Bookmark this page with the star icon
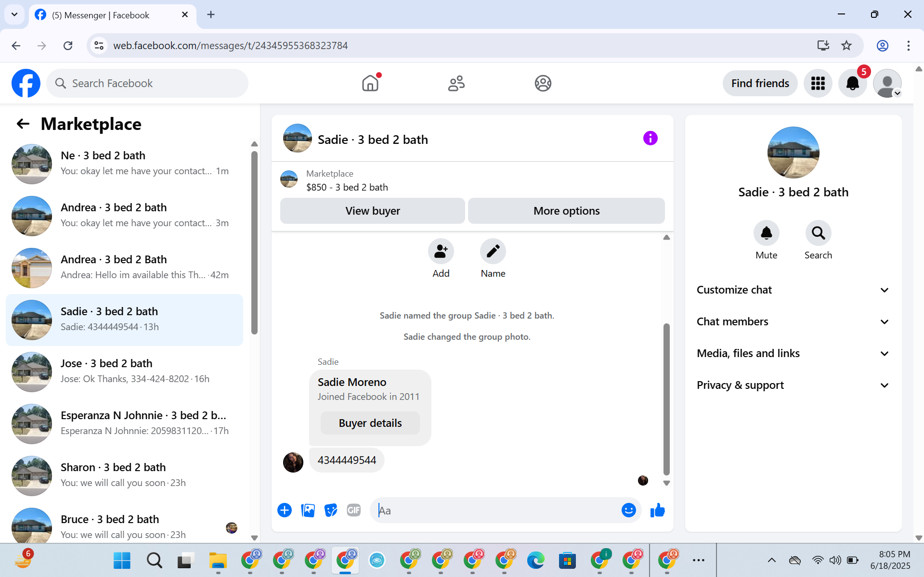 846,46
